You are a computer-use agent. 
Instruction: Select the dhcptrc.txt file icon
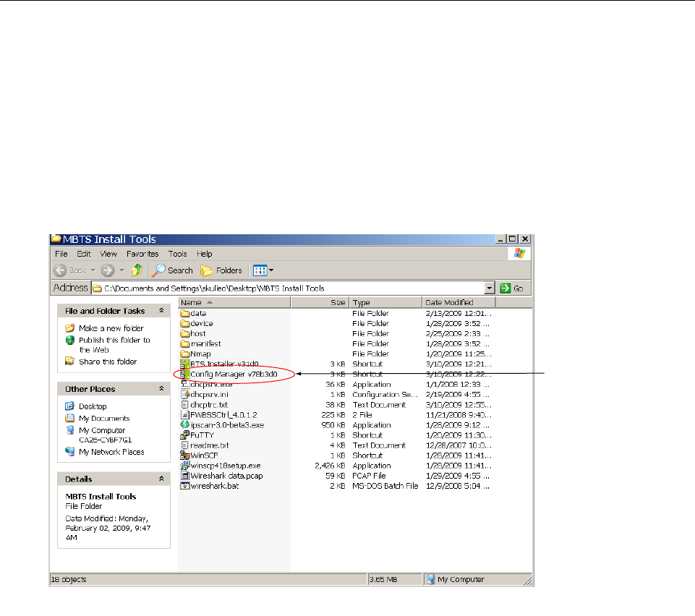(x=185, y=405)
